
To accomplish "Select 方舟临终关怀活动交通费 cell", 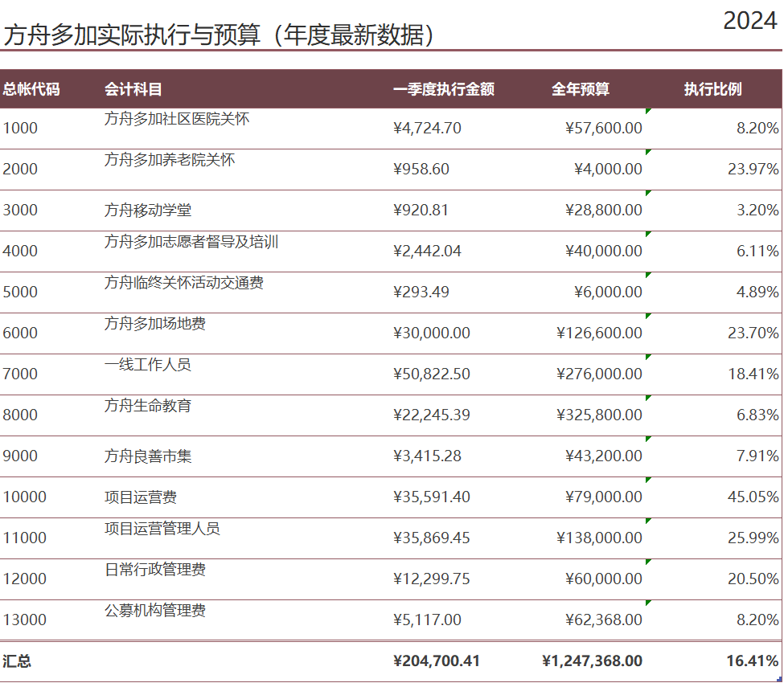I will [184, 283].
